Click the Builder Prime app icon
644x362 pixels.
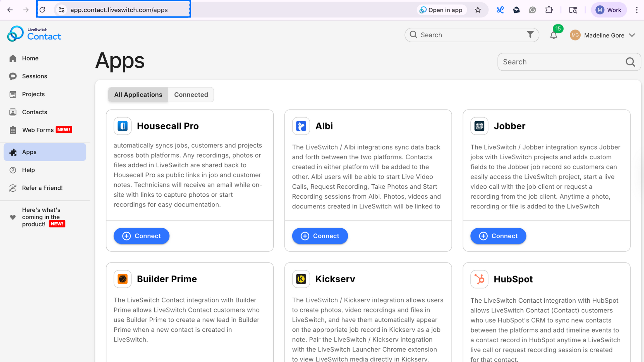click(122, 279)
